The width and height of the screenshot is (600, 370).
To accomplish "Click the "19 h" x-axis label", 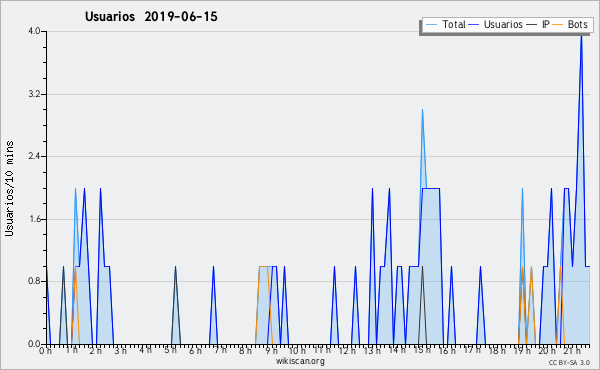I will pos(522,350).
